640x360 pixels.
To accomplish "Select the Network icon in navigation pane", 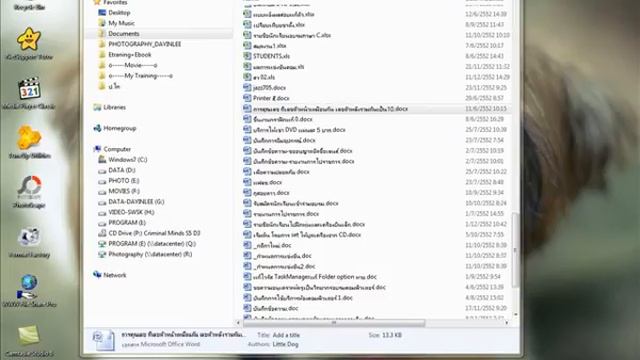I will pyautogui.click(x=97, y=275).
